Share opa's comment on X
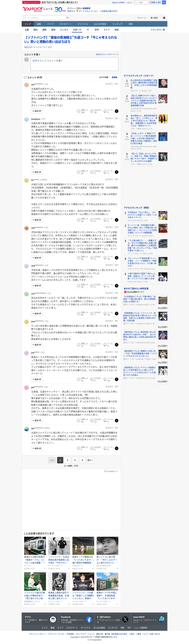The width and height of the screenshot is (189, 644). (116, 286)
